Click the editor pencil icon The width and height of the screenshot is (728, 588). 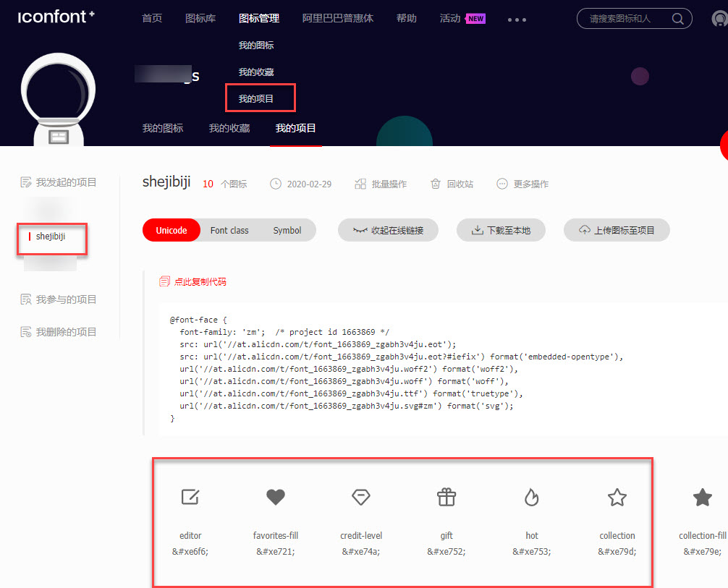coord(190,497)
